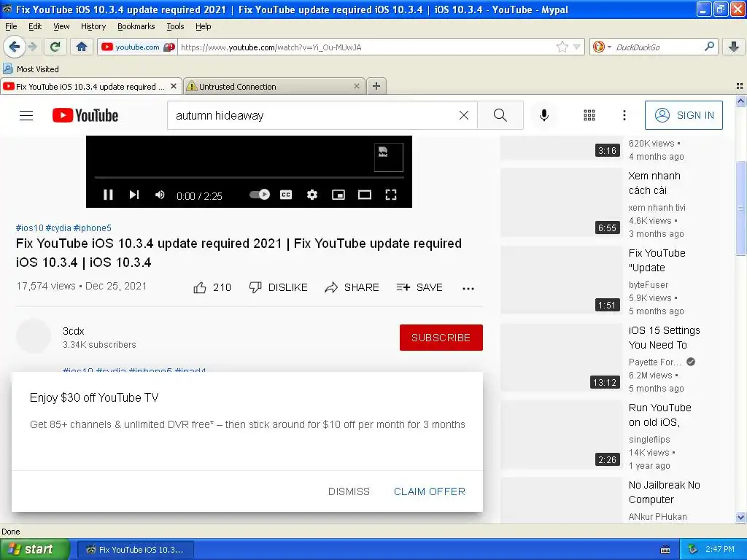Save the video to a playlist
This screenshot has height=560, width=747.
pos(419,287)
